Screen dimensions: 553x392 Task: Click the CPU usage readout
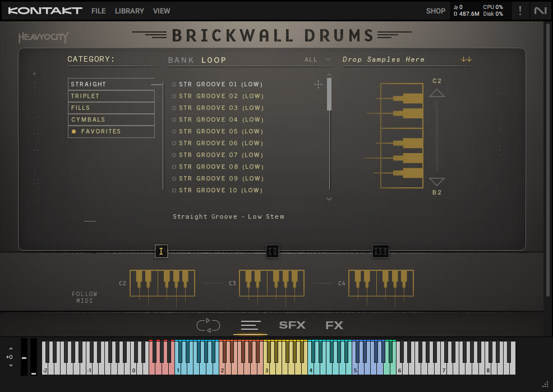pyautogui.click(x=493, y=7)
